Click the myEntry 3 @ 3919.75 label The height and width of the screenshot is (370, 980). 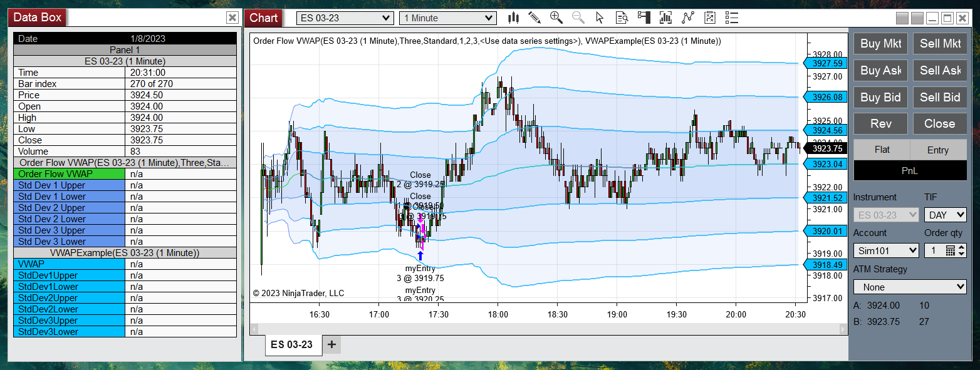[420, 274]
